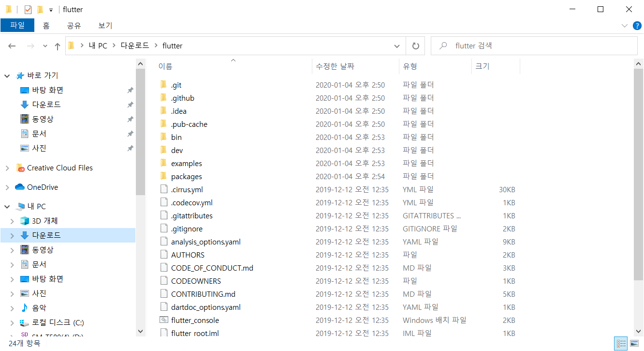Open the 파일 menu tab
This screenshot has height=351, width=644.
[17, 25]
